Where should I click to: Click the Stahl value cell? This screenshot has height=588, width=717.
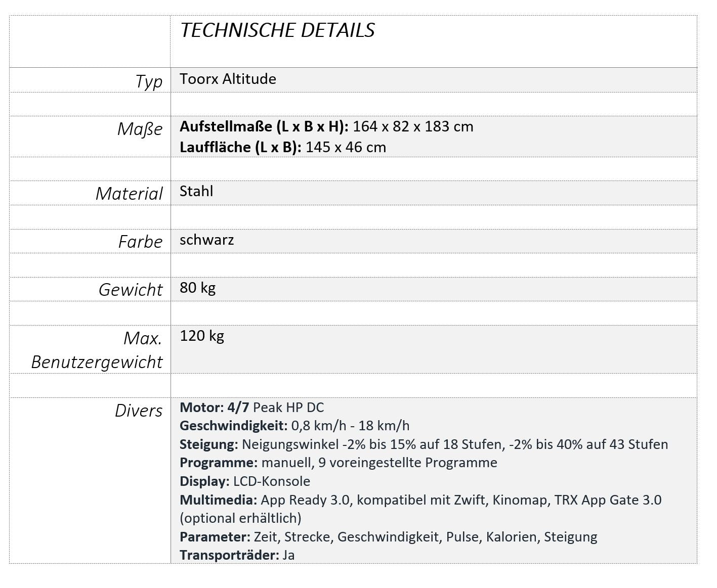pos(196,191)
